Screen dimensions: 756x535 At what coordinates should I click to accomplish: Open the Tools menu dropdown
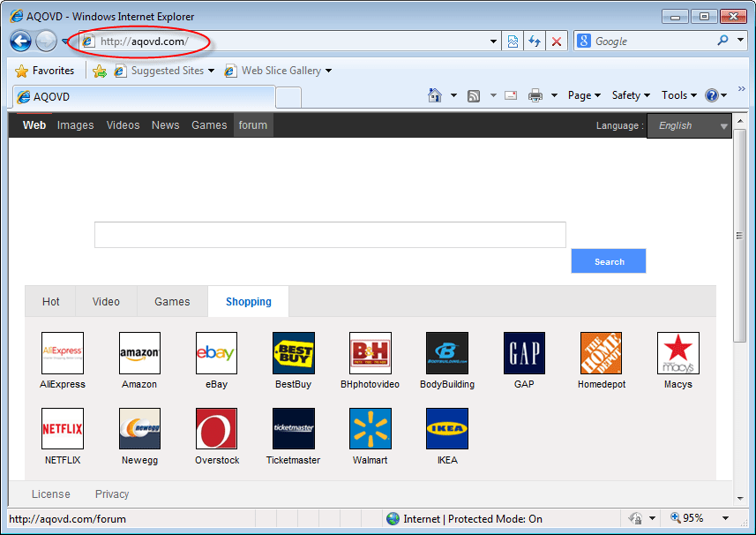(x=679, y=95)
